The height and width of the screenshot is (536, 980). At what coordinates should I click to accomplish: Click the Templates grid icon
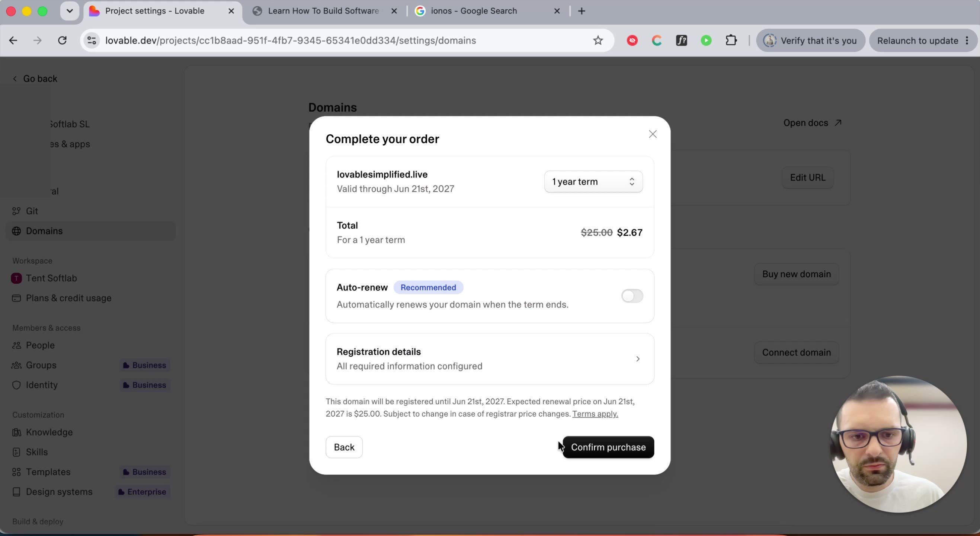[x=16, y=472]
